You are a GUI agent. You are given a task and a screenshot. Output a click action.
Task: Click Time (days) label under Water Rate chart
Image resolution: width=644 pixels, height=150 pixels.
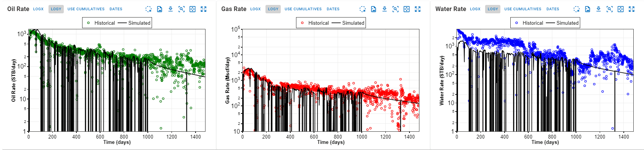click(545, 142)
